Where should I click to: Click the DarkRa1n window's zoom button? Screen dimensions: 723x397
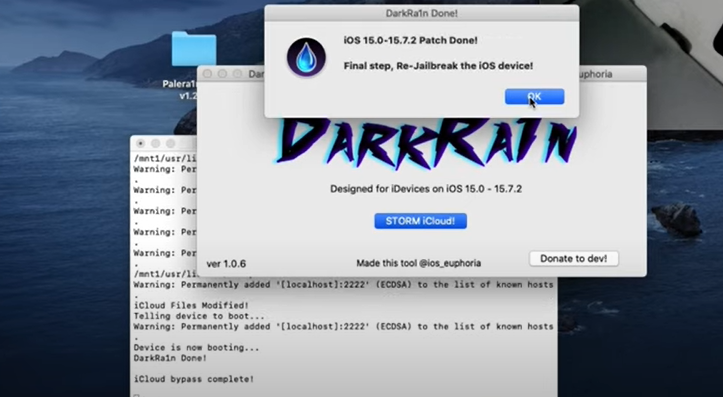(x=237, y=74)
